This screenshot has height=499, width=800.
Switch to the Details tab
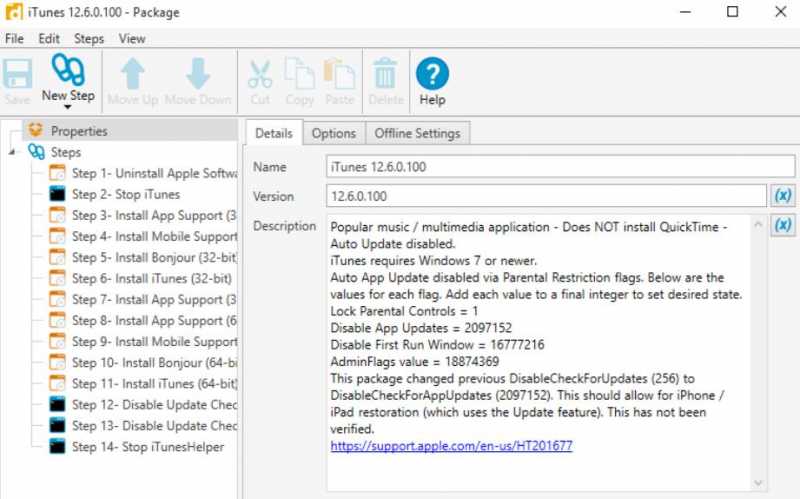coord(274,133)
